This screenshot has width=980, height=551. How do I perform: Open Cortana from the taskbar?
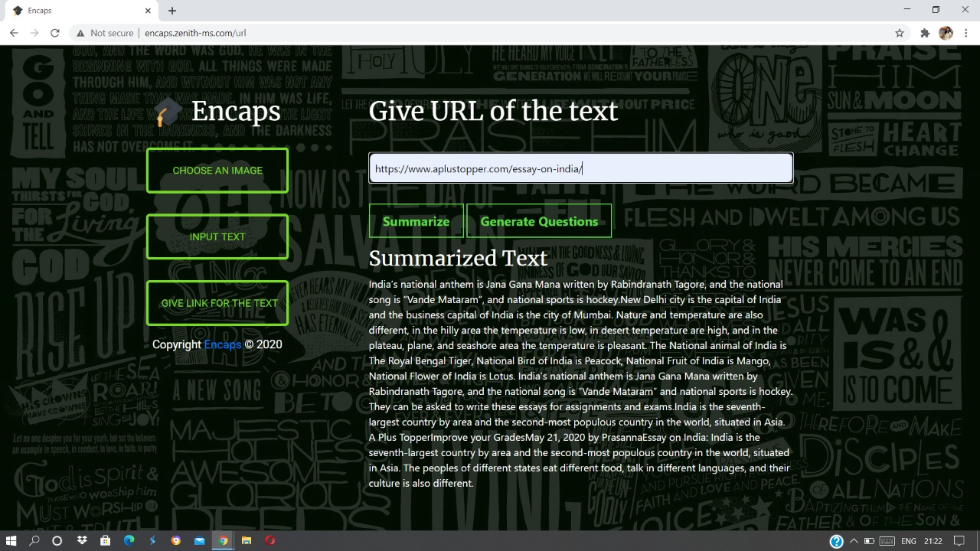[x=57, y=540]
